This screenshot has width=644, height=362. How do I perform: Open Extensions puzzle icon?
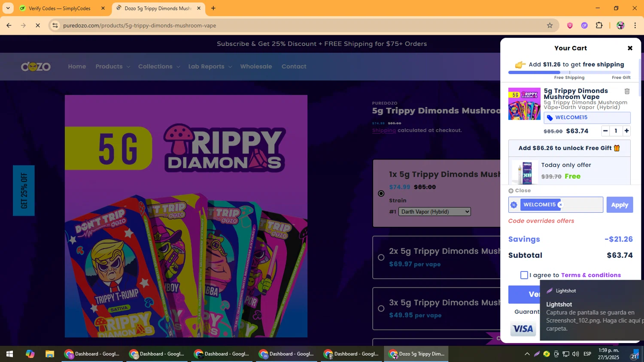(x=599, y=25)
